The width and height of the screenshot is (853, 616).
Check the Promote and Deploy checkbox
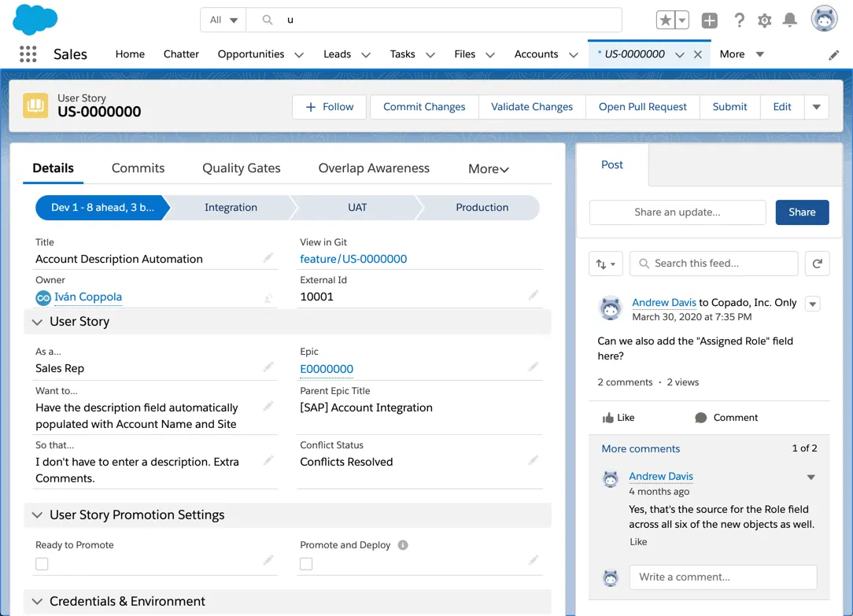[x=306, y=564]
